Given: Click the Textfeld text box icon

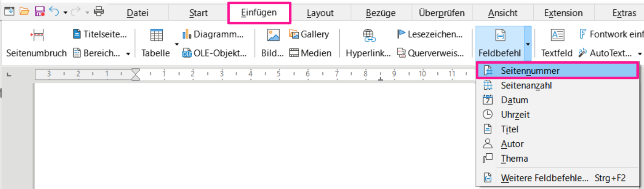Looking at the screenshot, I should 557,35.
